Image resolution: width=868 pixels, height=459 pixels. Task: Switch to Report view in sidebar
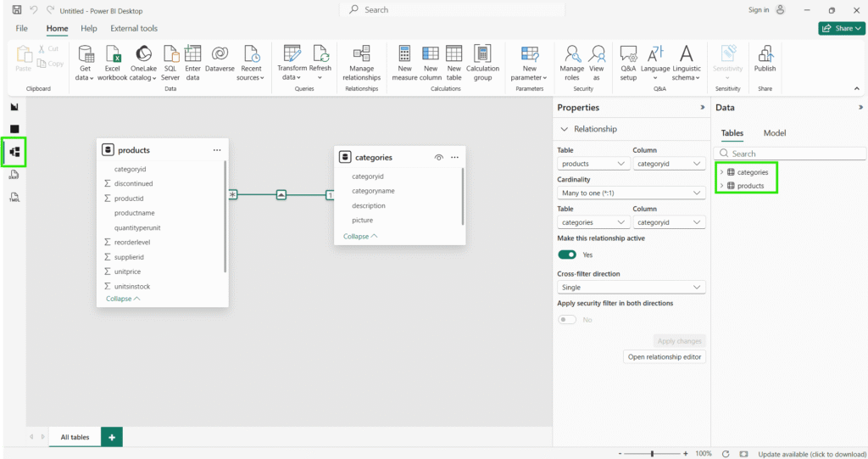point(14,107)
